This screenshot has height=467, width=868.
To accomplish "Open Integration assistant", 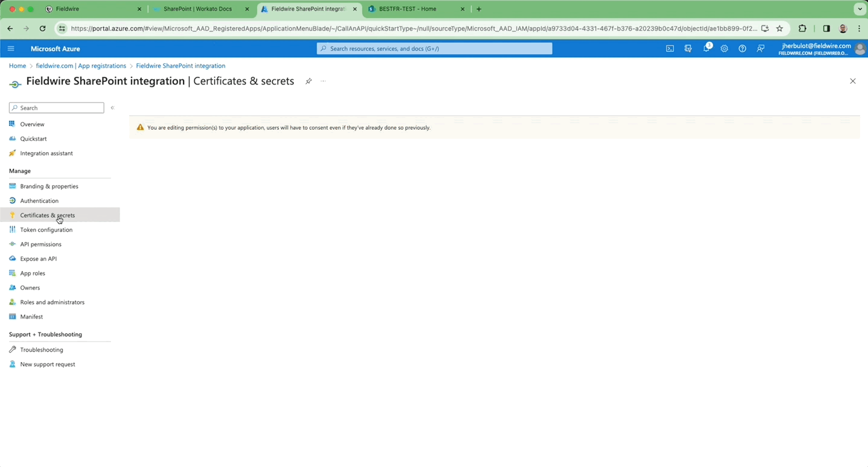I will click(x=46, y=153).
